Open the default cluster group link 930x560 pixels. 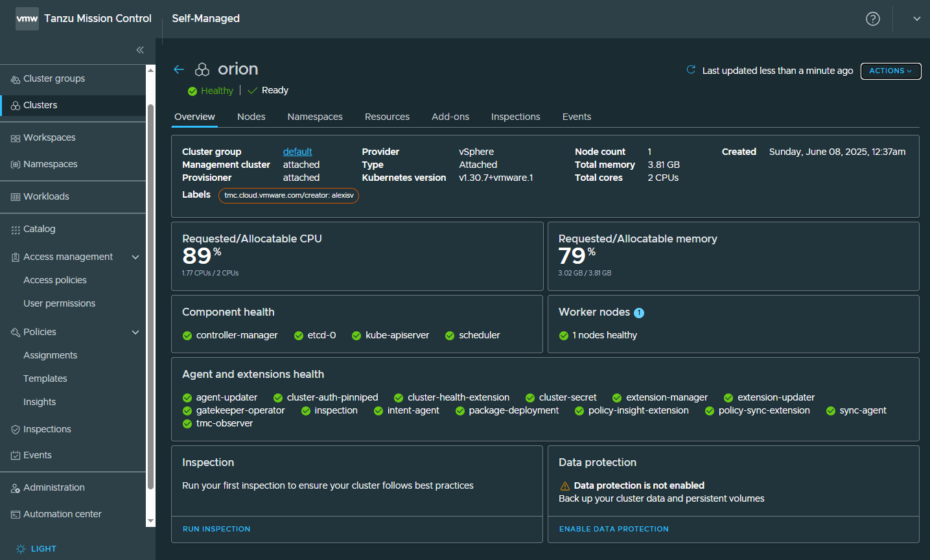tap(297, 152)
